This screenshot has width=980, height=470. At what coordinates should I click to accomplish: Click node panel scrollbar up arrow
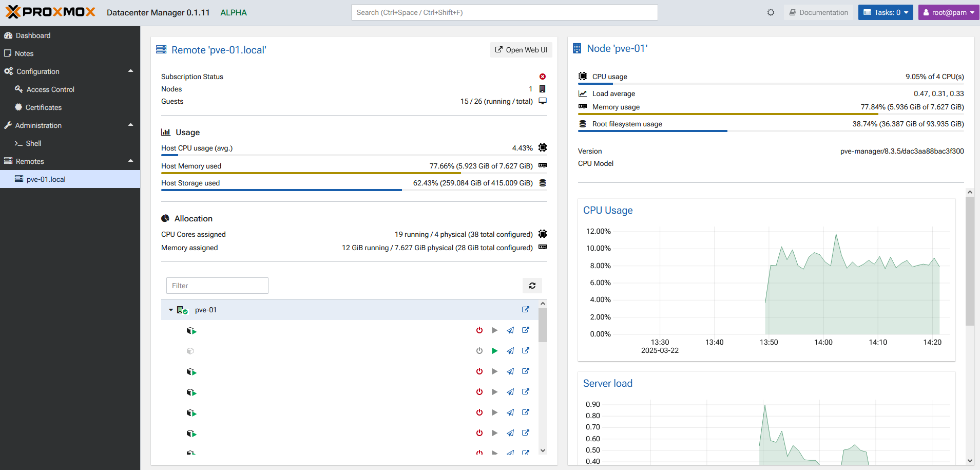coord(970,192)
